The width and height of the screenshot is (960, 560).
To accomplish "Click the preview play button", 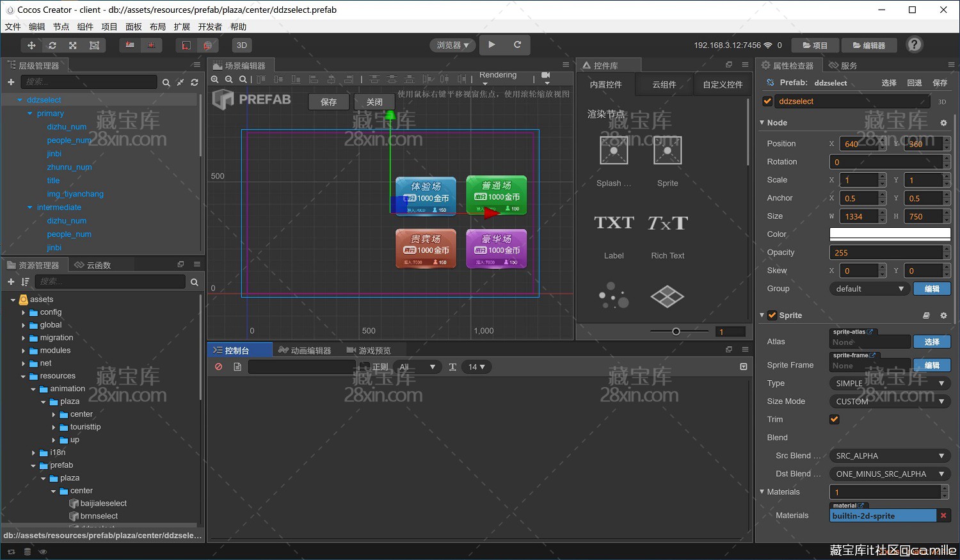I will [492, 45].
